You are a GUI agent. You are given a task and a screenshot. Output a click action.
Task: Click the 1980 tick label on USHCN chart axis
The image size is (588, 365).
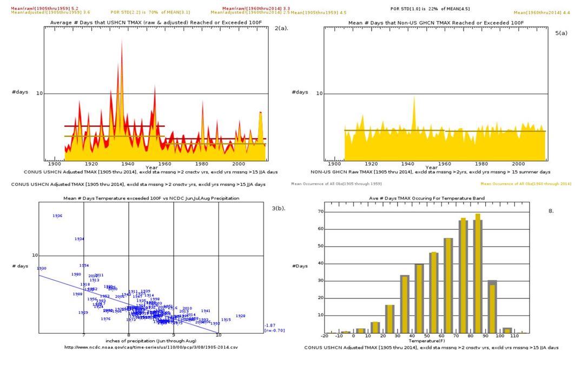201,163
